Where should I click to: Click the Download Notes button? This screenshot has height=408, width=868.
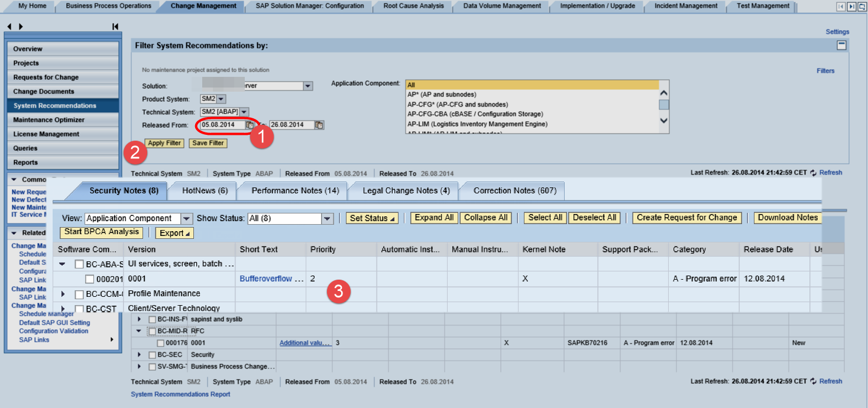point(788,218)
